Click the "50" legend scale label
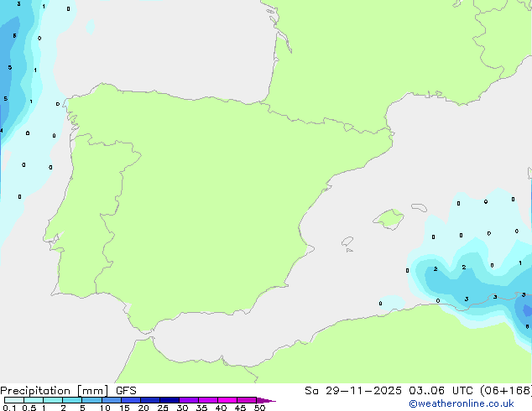532x411 pixels. pyautogui.click(x=259, y=408)
